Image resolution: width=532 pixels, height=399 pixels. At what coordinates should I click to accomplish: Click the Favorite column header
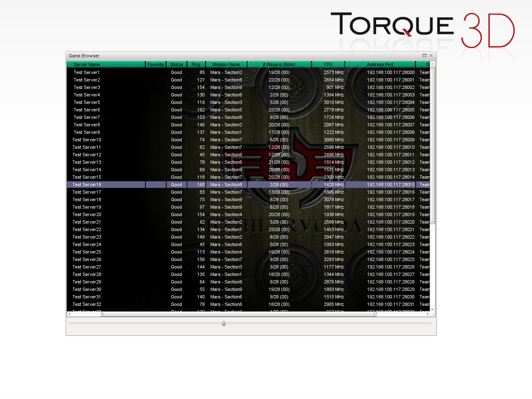click(156, 64)
